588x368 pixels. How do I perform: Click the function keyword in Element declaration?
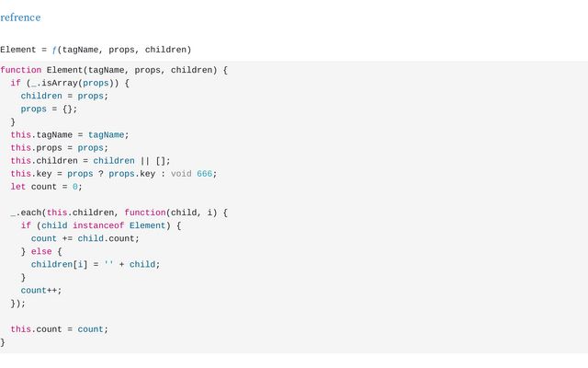coord(20,70)
